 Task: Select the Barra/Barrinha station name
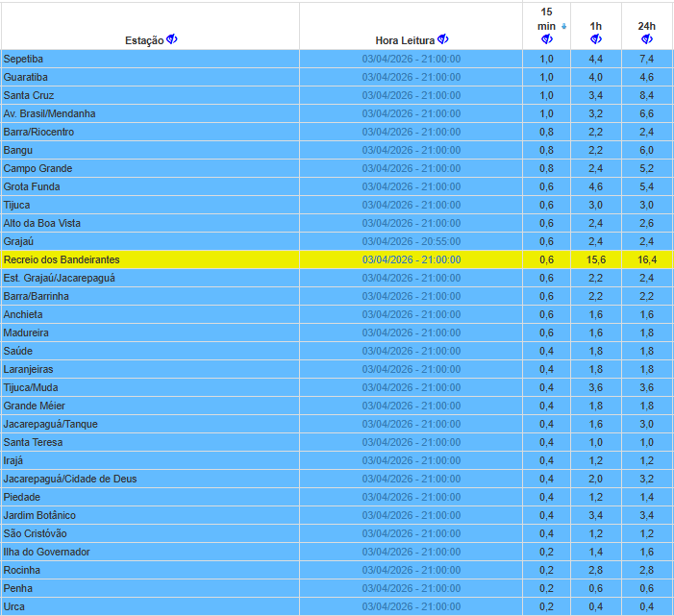pos(37,296)
